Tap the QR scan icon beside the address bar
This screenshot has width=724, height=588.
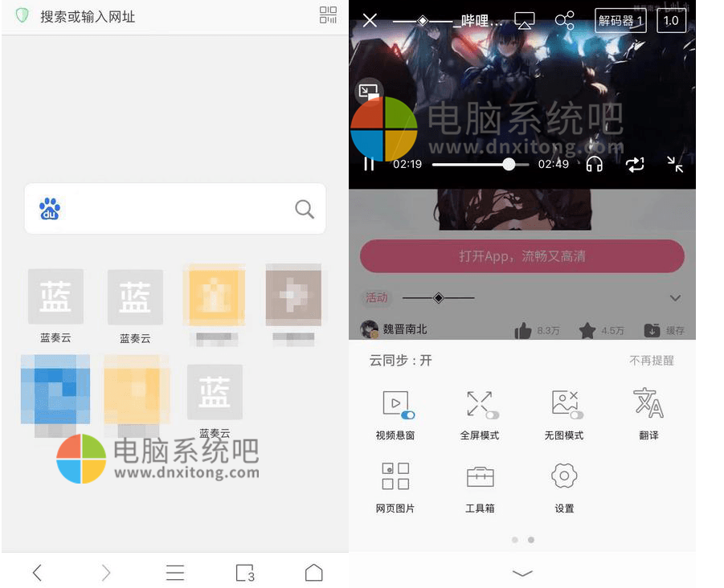coord(327,16)
